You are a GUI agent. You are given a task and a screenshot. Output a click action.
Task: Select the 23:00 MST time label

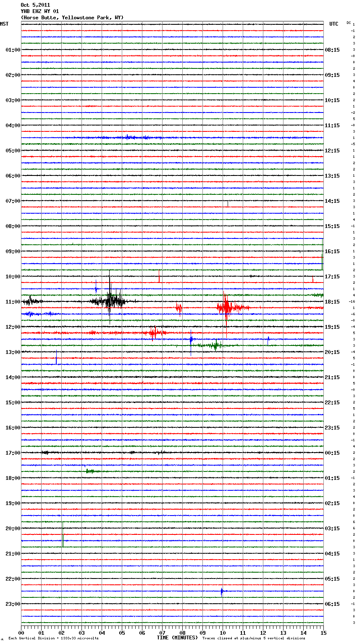pyautogui.click(x=13, y=604)
